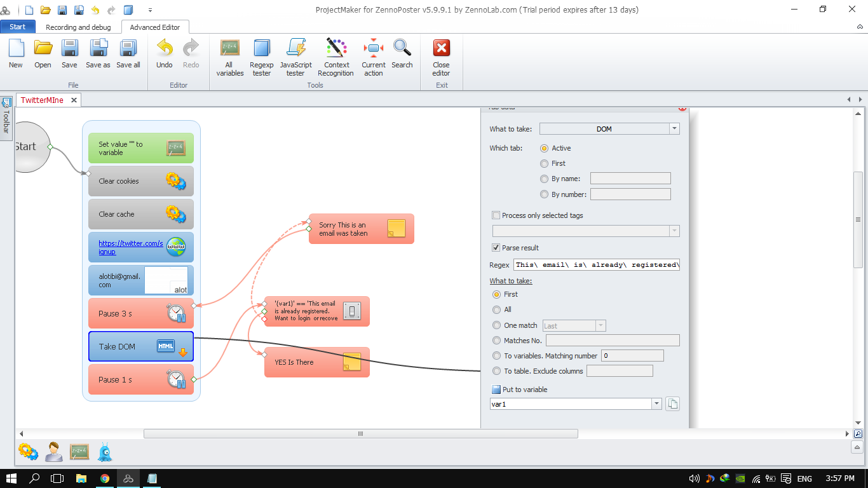
Task: Switch to Recording and debug tab
Action: [x=78, y=27]
